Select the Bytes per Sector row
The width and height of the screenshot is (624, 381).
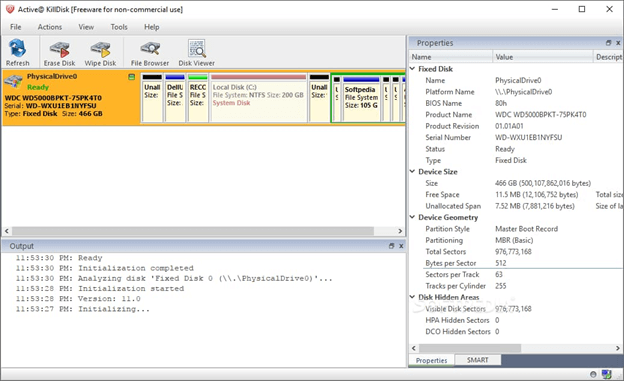coord(516,263)
